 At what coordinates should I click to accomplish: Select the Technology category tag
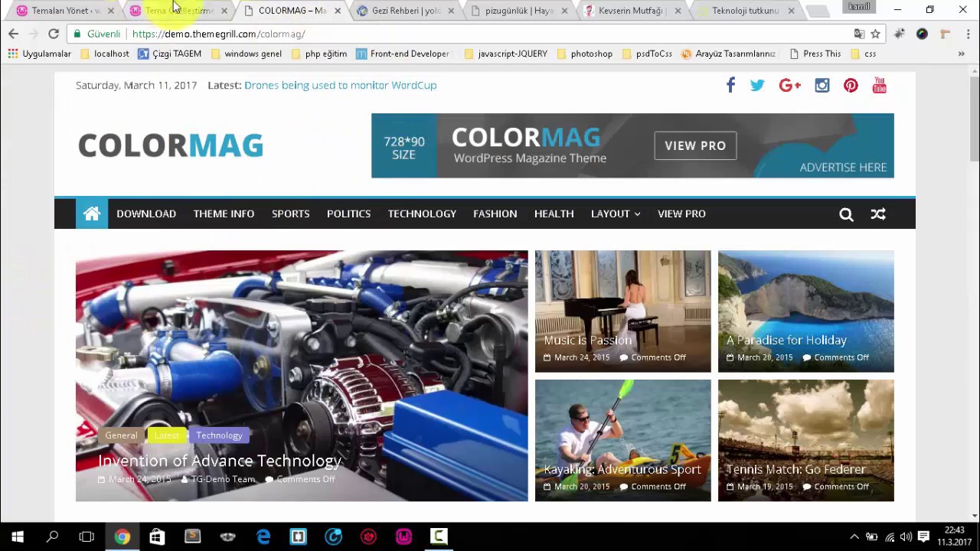(x=219, y=435)
